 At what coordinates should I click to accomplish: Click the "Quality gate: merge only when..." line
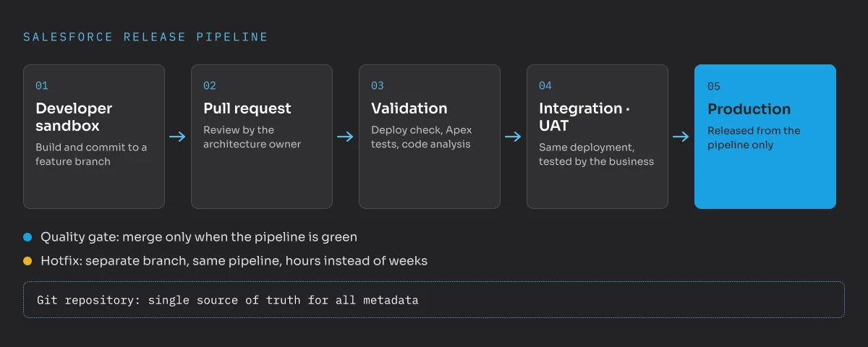coord(199,237)
